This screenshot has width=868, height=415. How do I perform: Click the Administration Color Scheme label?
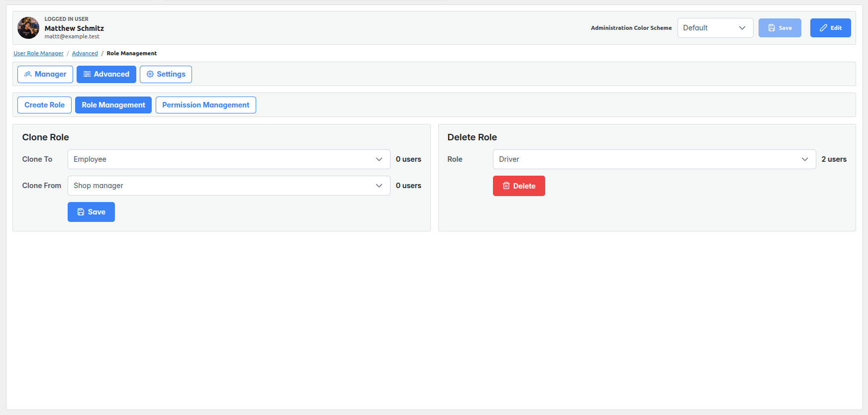pyautogui.click(x=631, y=28)
